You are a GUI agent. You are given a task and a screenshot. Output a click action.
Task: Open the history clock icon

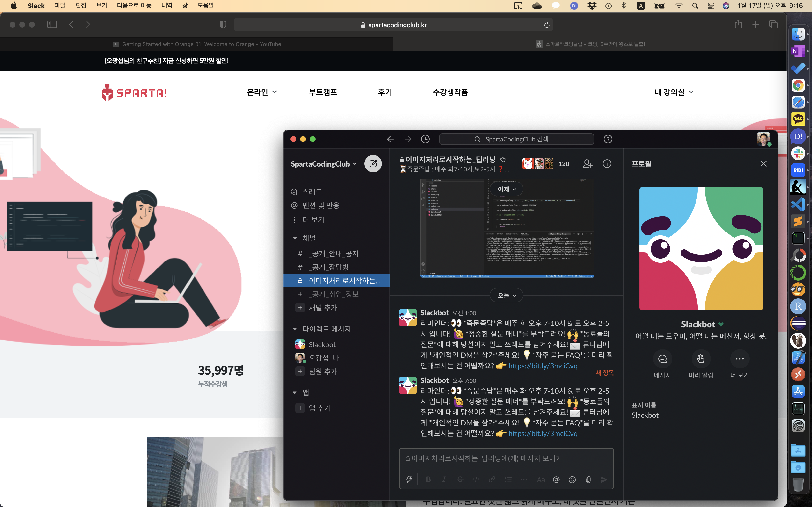[x=425, y=139]
